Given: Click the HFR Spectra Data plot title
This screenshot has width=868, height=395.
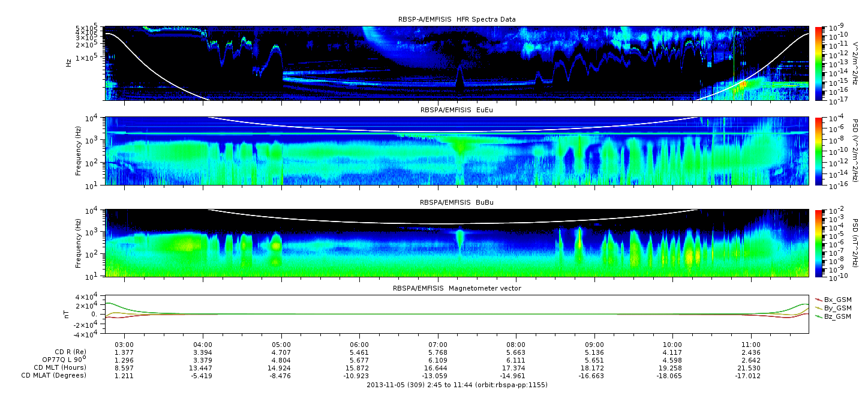Looking at the screenshot, I should (x=456, y=20).
